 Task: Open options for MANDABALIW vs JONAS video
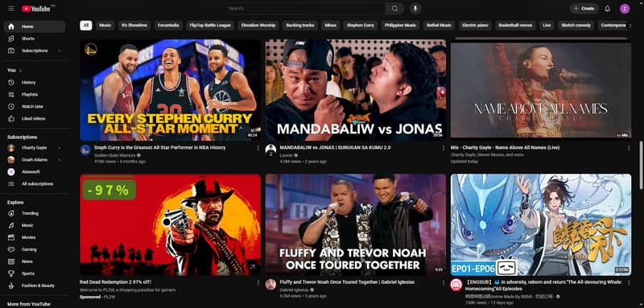444,148
